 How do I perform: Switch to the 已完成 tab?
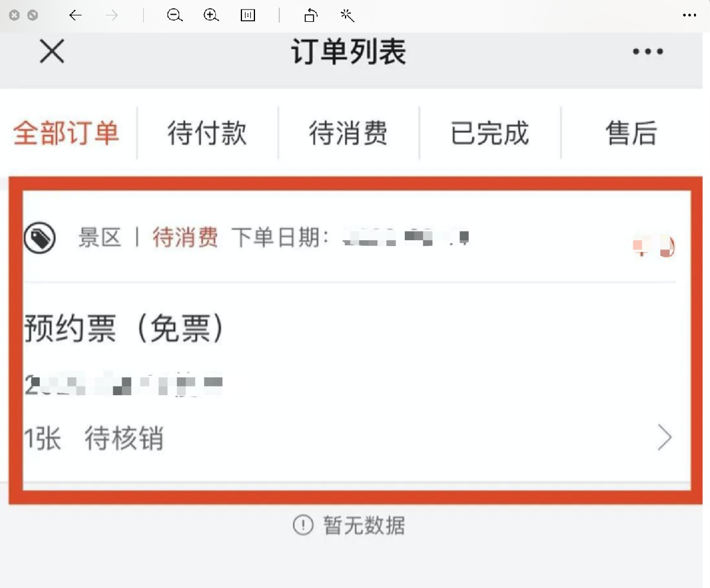(490, 133)
